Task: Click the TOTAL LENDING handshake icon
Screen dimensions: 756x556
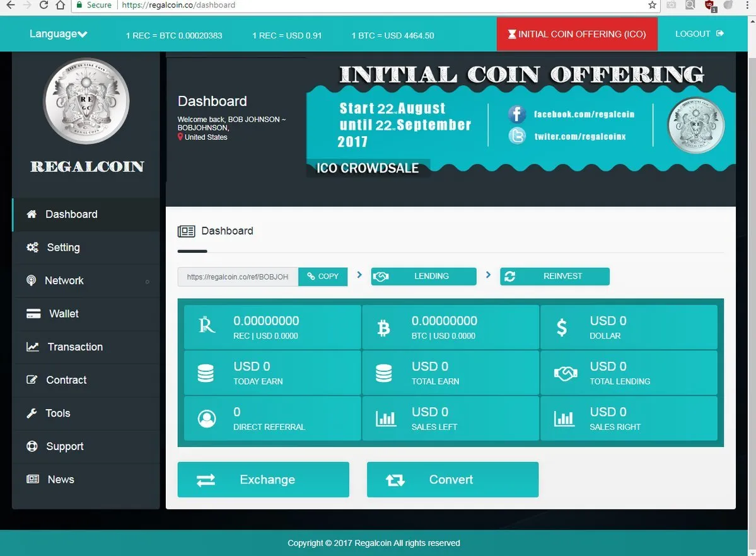Action: (565, 373)
